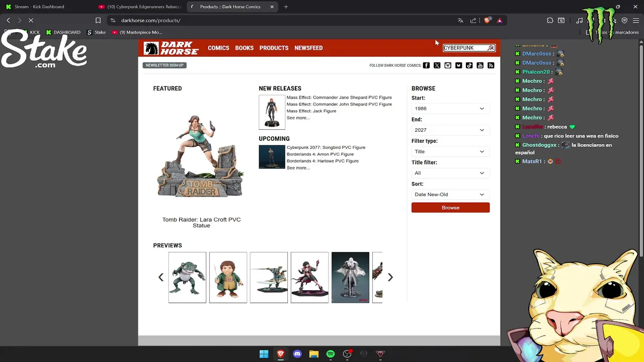Open the hobbit figure preview thumbnail
The height and width of the screenshot is (362, 644).
(228, 278)
